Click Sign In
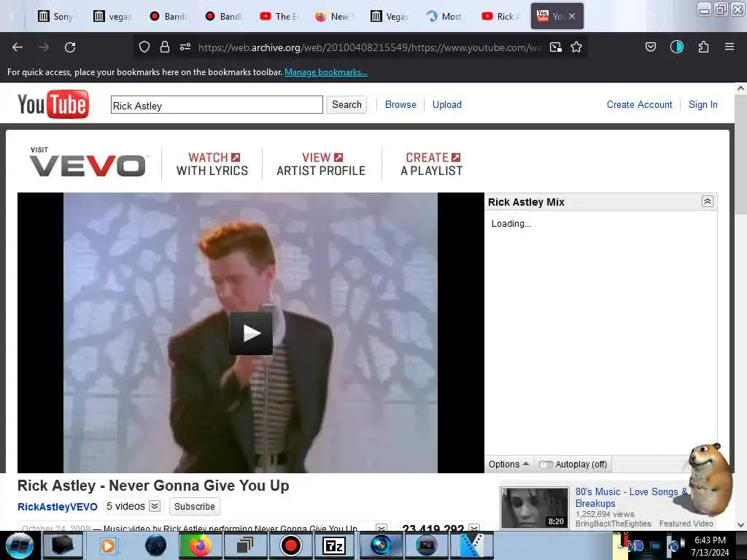The height and width of the screenshot is (560, 747). (x=703, y=105)
